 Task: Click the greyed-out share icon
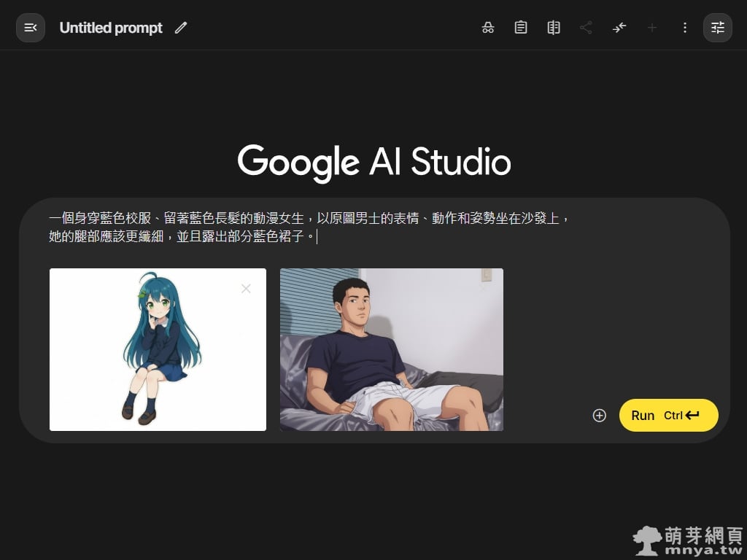click(586, 28)
